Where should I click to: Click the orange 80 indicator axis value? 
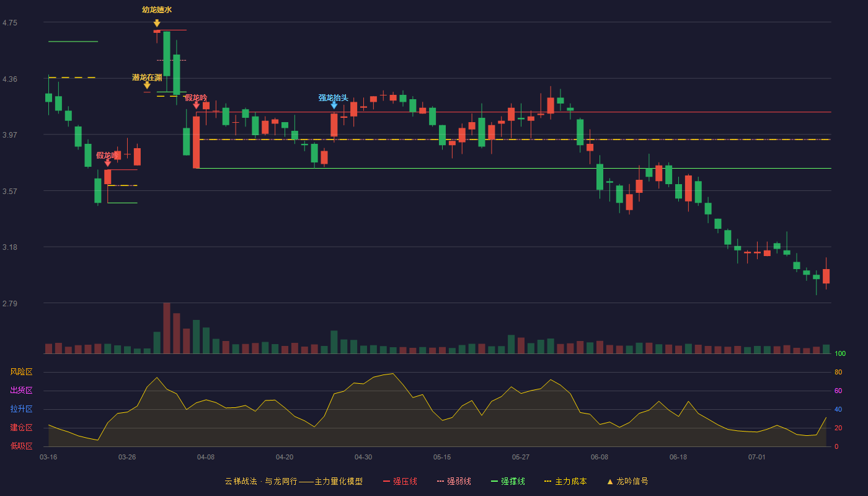pos(838,372)
